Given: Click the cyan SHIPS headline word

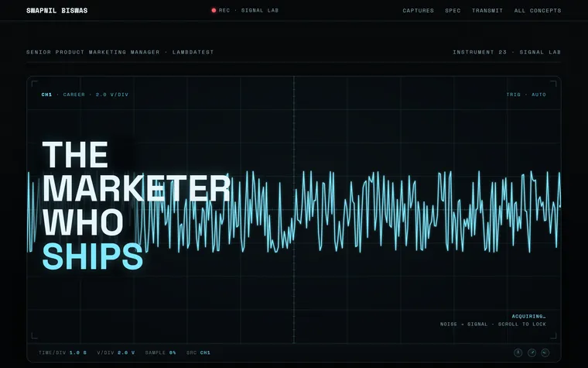Looking at the screenshot, I should tap(93, 257).
